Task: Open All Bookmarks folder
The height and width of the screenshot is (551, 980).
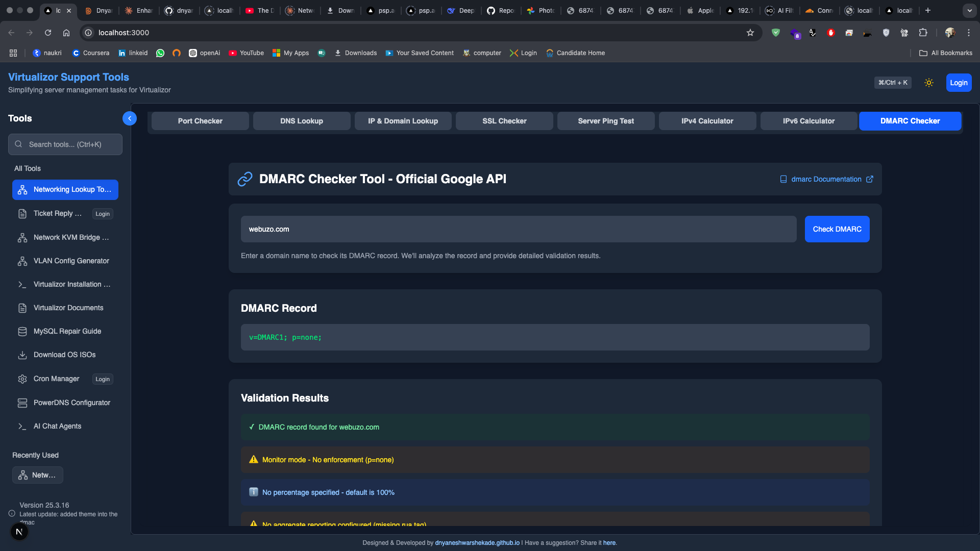Action: [946, 53]
